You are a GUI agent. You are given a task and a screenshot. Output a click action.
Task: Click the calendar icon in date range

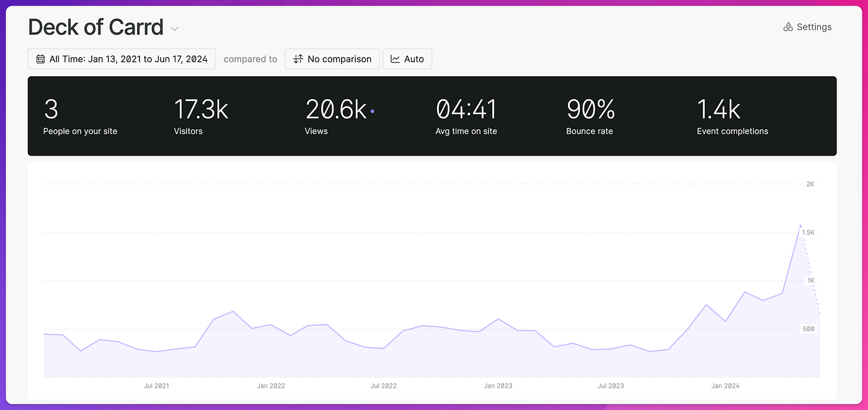pyautogui.click(x=40, y=59)
